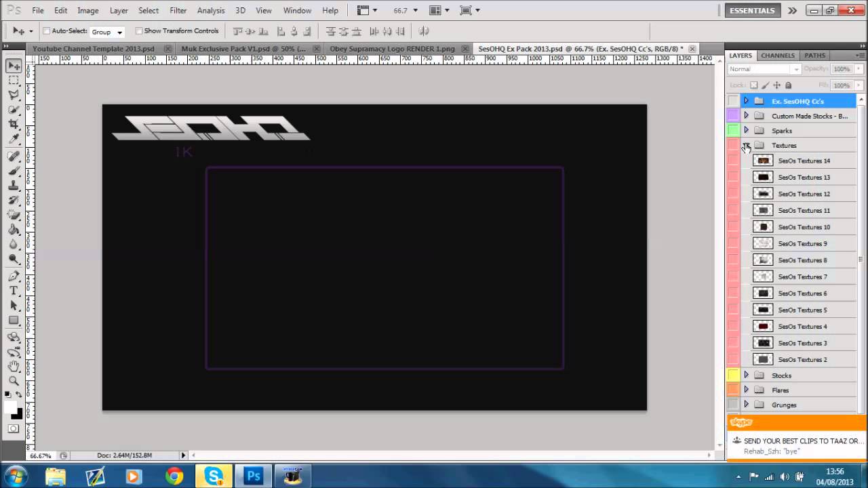
Task: Select the 3D Rotate tool
Action: (14, 338)
